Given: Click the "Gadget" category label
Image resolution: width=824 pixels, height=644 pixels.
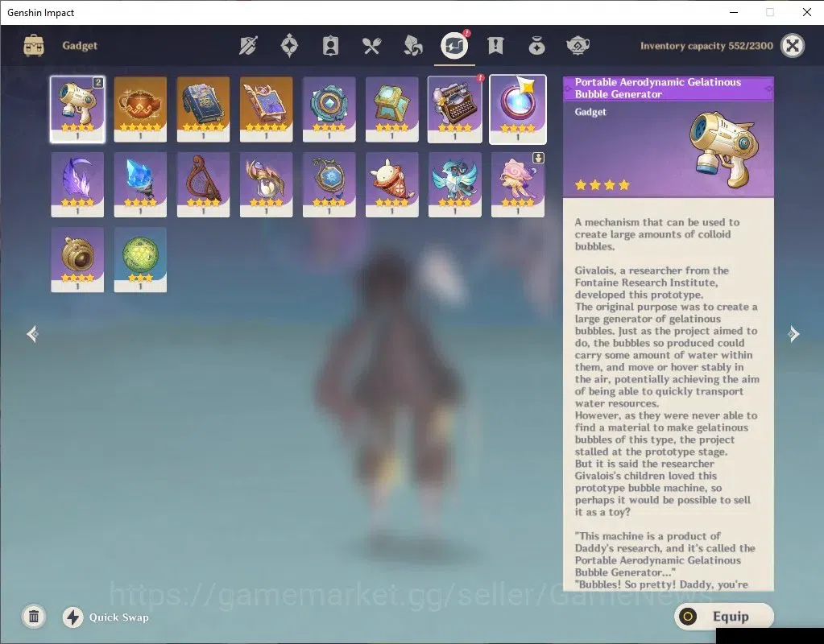Looking at the screenshot, I should point(80,46).
